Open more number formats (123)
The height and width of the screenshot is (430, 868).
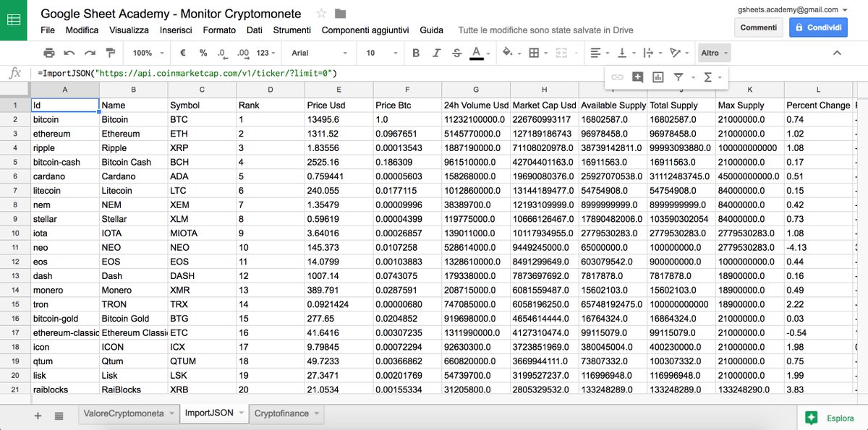(x=266, y=53)
